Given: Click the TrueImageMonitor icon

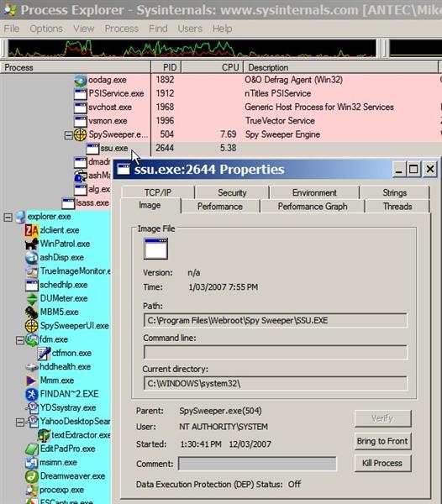Looking at the screenshot, I should click(31, 271).
